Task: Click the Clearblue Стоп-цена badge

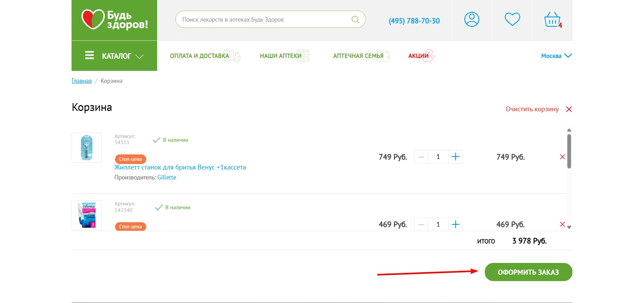Action: 130,227
